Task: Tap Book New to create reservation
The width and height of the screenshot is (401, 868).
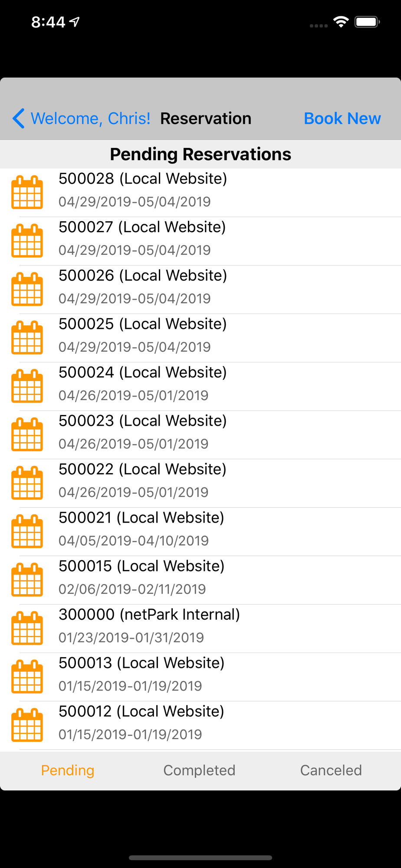Action: [342, 118]
